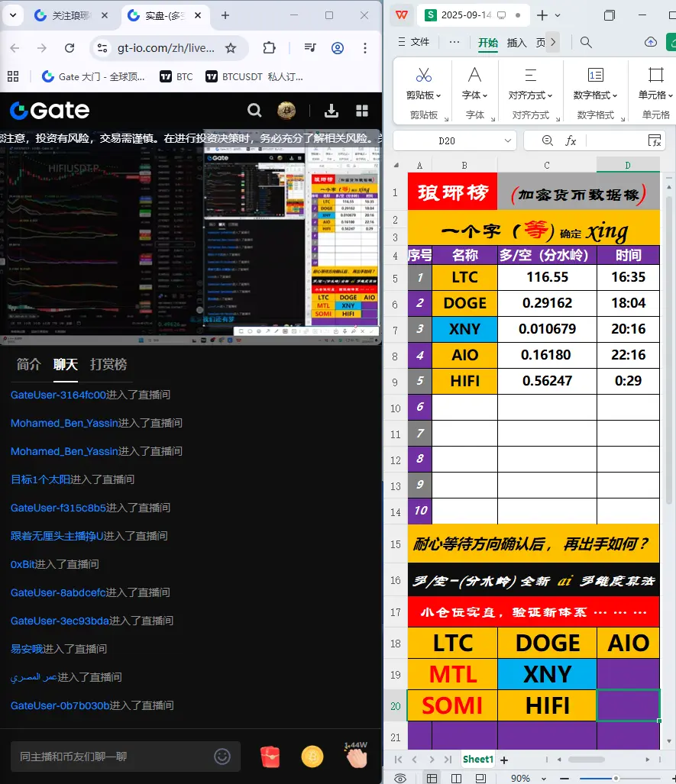The image size is (676, 784).
Task: Bookmark this page with the star icon
Action: 231,48
